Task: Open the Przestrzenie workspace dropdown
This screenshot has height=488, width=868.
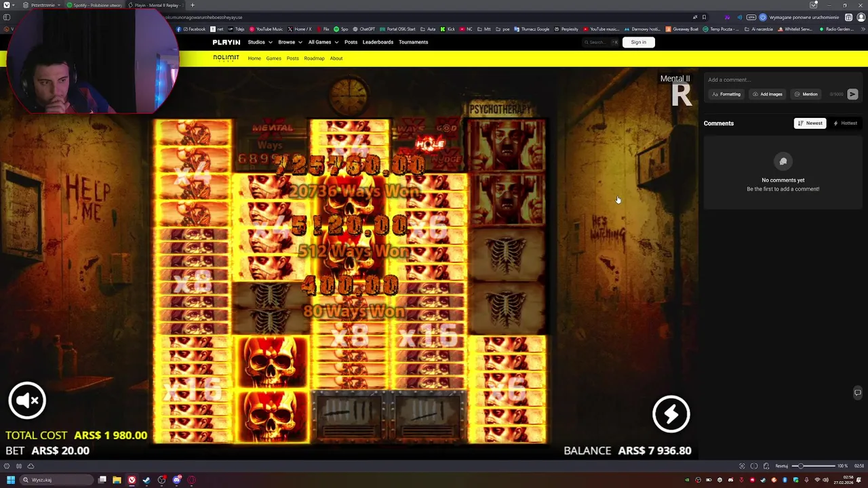Action: point(41,5)
